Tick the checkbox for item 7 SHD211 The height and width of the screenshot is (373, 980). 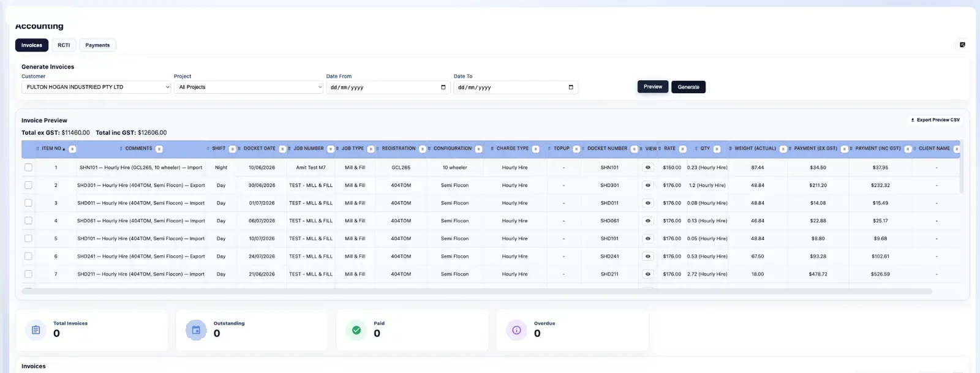(x=28, y=274)
